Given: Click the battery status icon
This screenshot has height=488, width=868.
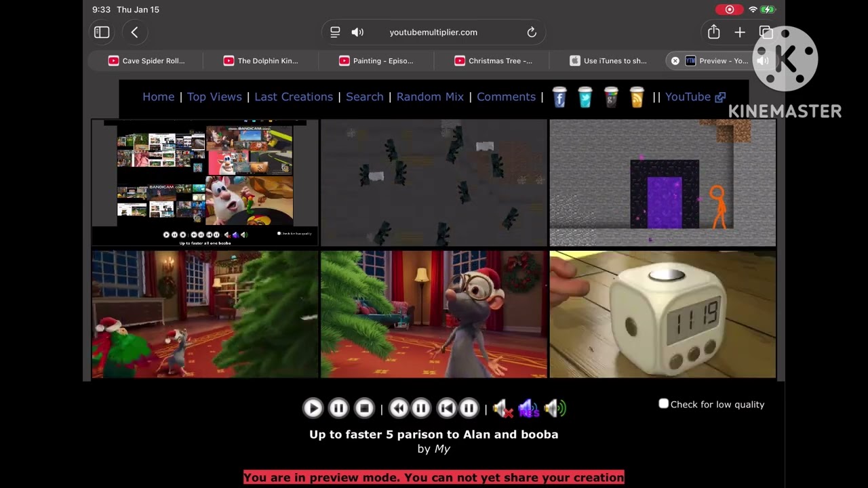Looking at the screenshot, I should click(x=768, y=9).
